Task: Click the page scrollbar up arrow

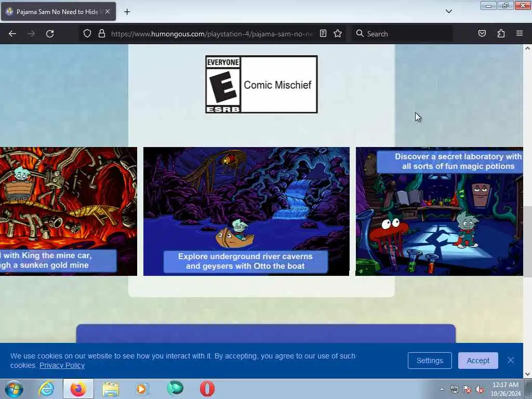Action: (528, 48)
